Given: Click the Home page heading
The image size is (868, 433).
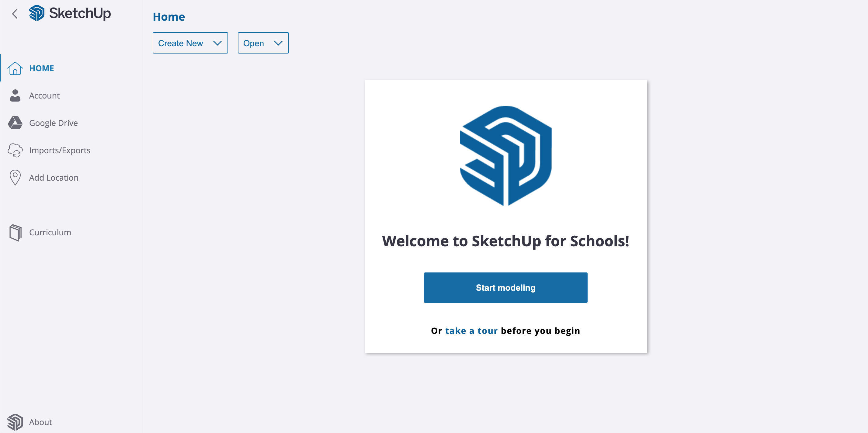Looking at the screenshot, I should click(x=169, y=17).
